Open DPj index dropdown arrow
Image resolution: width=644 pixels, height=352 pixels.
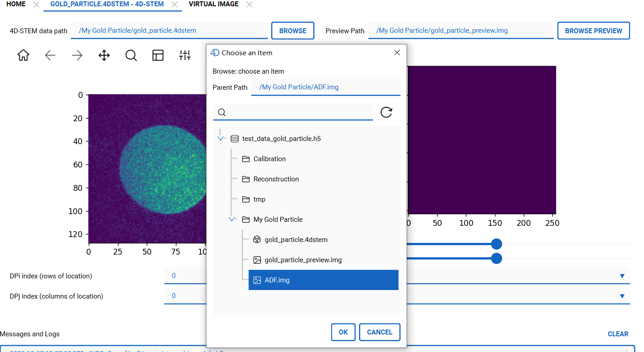(x=622, y=296)
